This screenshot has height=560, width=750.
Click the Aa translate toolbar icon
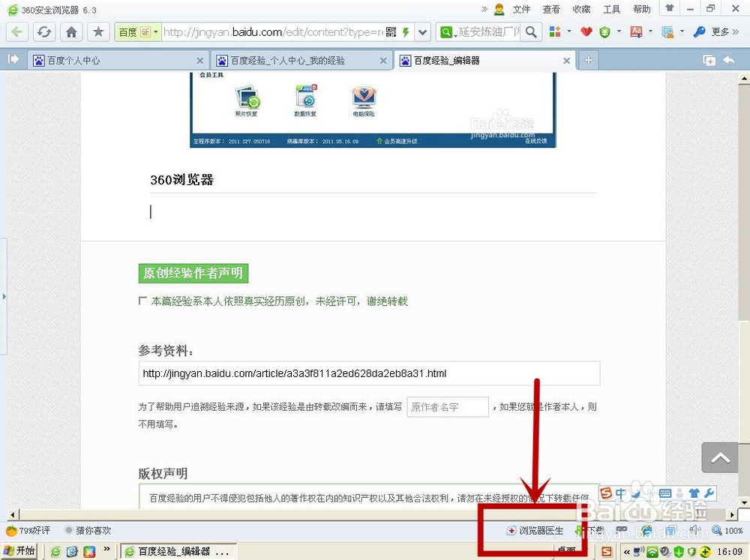click(x=636, y=32)
